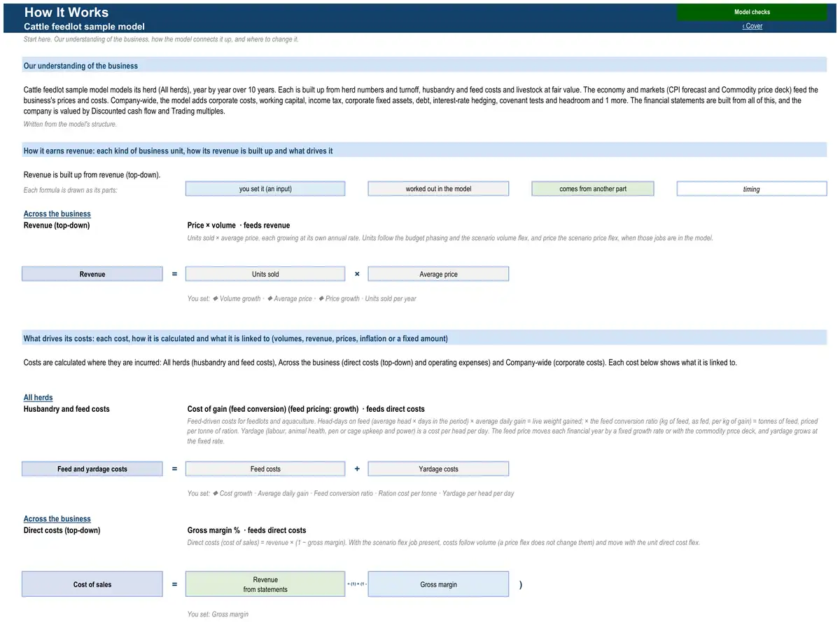The width and height of the screenshot is (840, 622).
Task: Select the Gross margin box
Action: (x=438, y=584)
